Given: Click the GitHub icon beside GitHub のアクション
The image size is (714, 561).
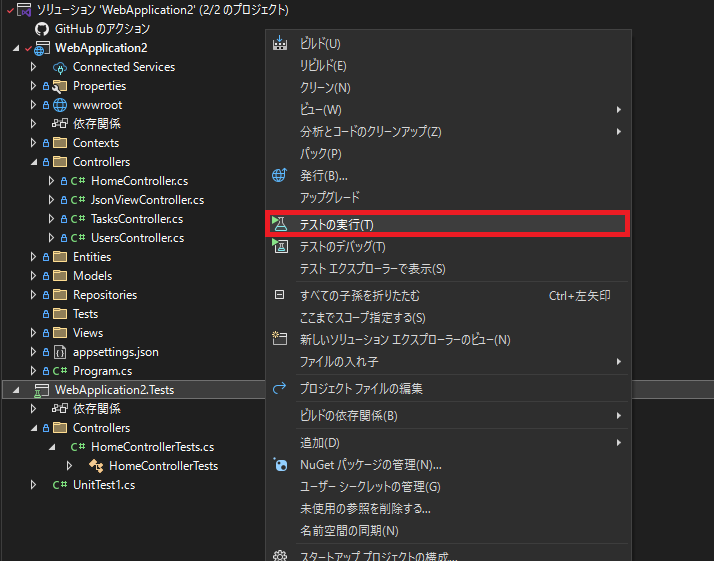Looking at the screenshot, I should point(41,29).
